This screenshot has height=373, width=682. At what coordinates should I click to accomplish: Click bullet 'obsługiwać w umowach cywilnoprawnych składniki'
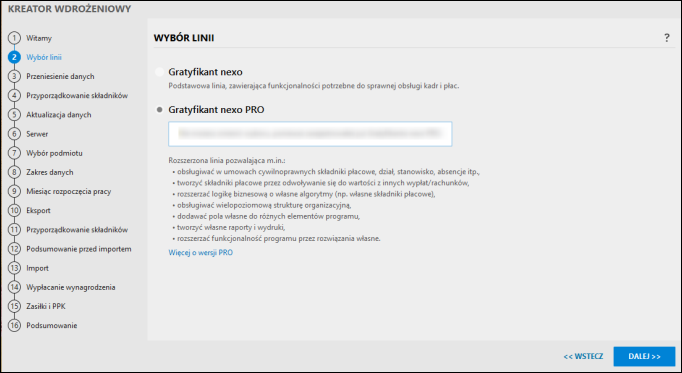328,172
